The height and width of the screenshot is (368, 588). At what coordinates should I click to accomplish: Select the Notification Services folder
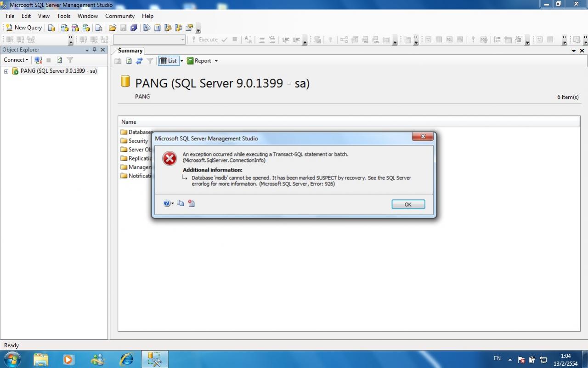(x=136, y=176)
